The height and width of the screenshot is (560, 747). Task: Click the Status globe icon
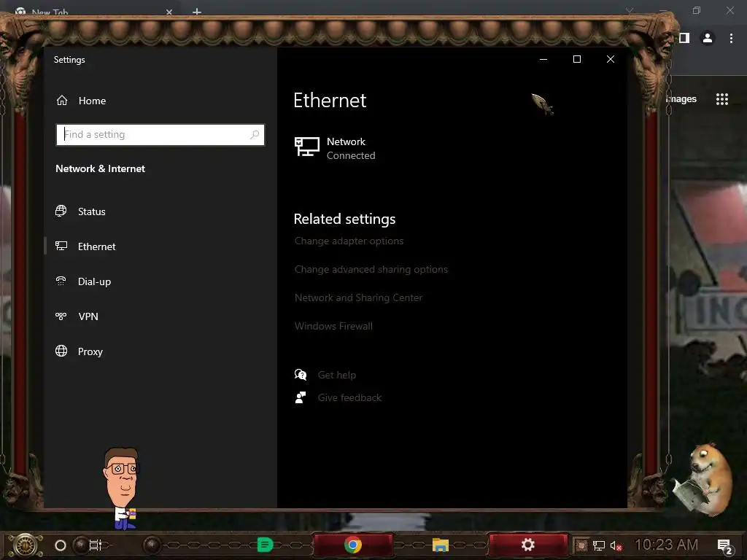click(61, 211)
